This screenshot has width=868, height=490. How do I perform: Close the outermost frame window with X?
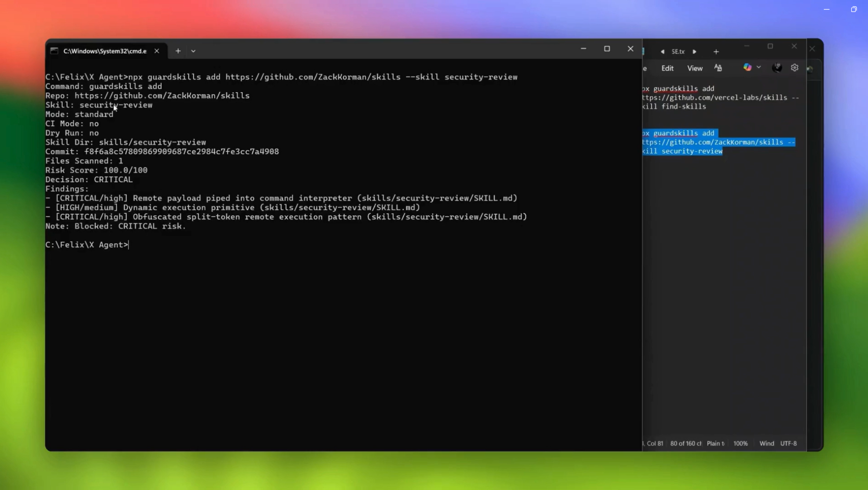812,49
